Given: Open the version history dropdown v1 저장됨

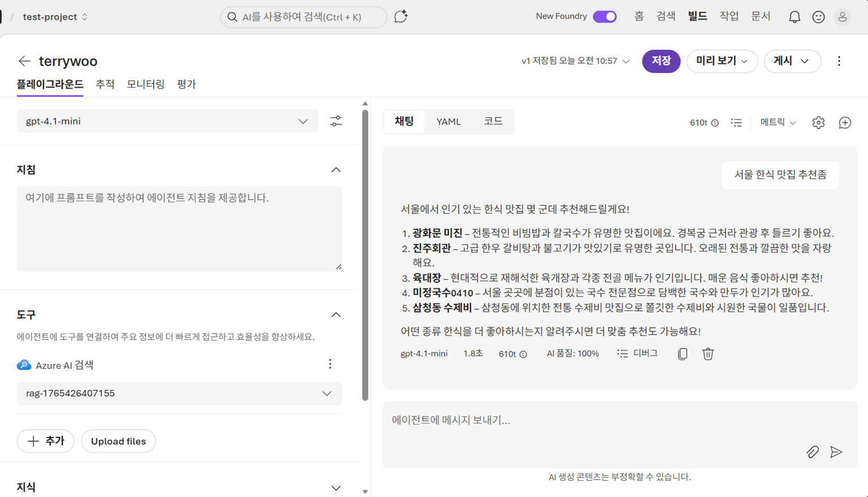Looking at the screenshot, I should tap(576, 61).
